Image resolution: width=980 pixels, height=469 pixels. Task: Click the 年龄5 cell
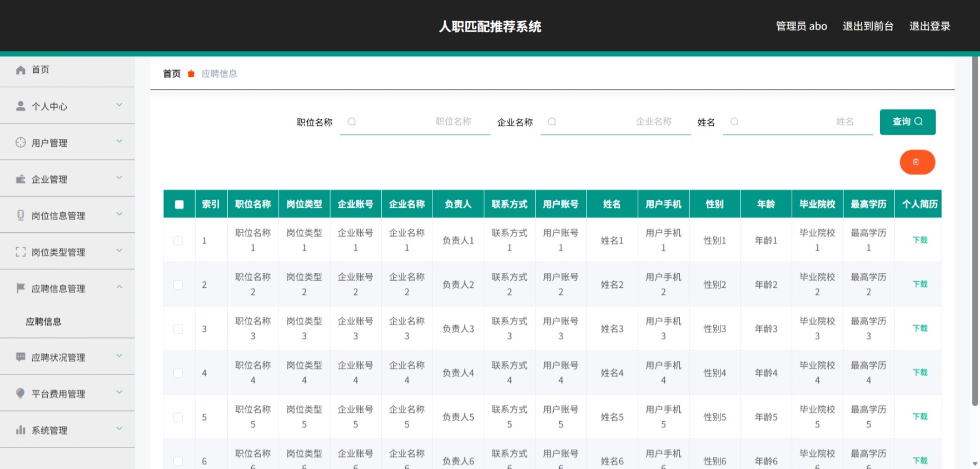tap(766, 417)
